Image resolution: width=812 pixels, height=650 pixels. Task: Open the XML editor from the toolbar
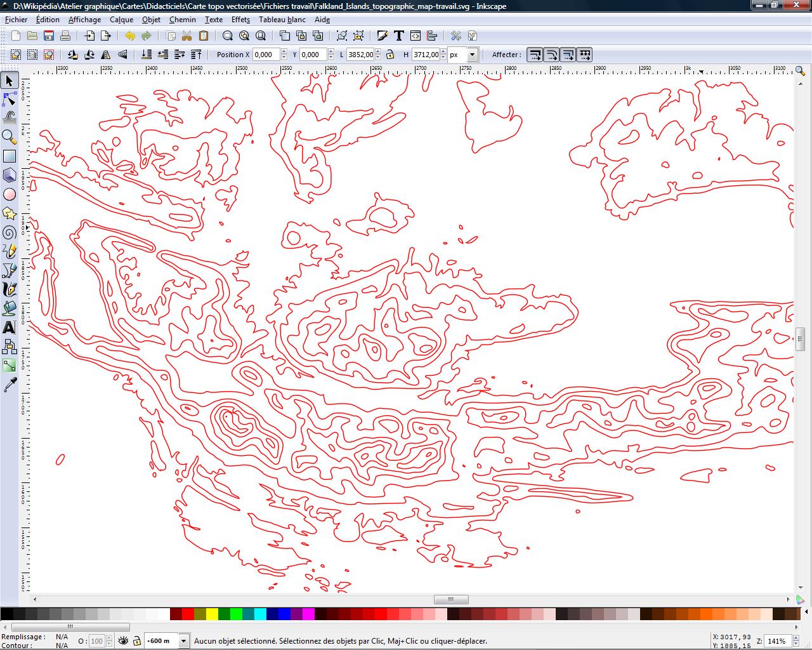click(415, 36)
